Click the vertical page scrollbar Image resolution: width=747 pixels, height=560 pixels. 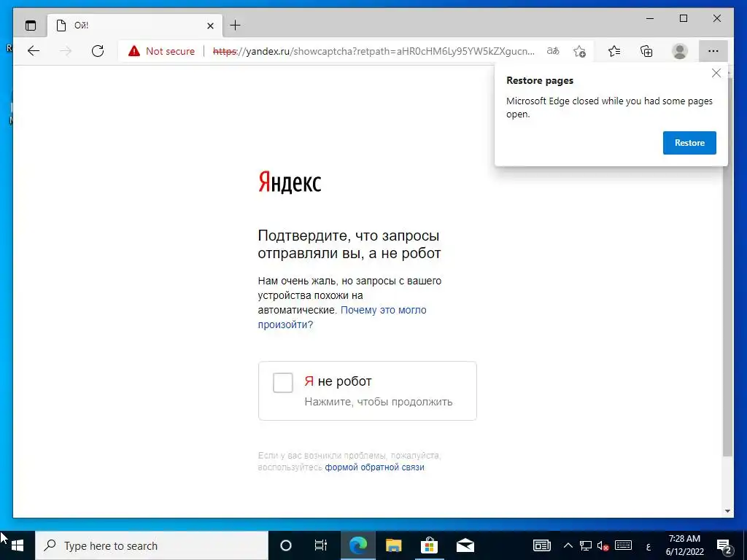727,267
